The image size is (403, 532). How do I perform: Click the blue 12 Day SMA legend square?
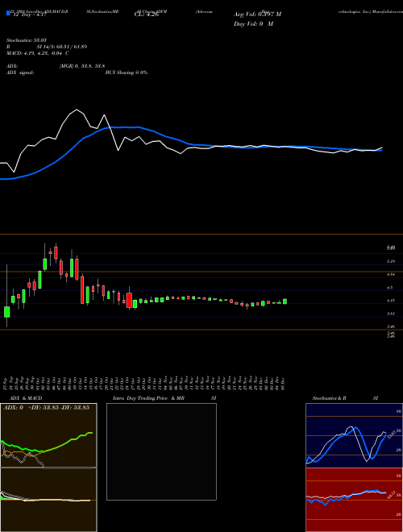pos(8,14)
